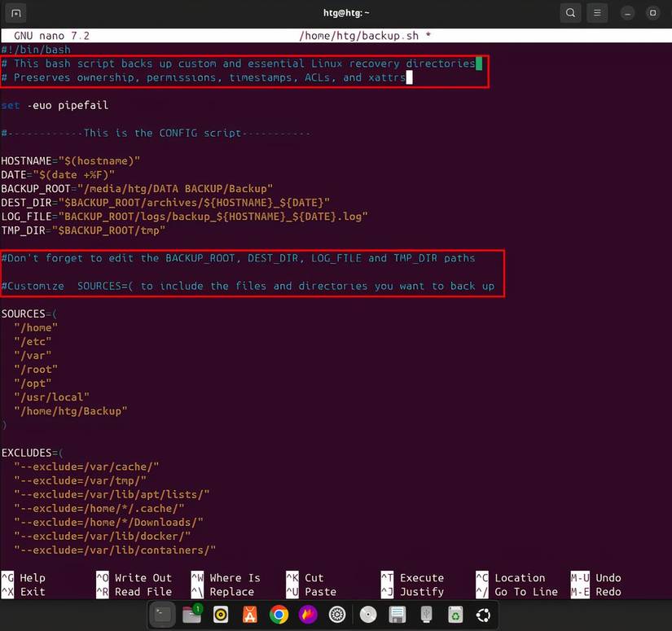Open Rhythmbox music player from the dock
The width and height of the screenshot is (672, 631).
pos(220,615)
